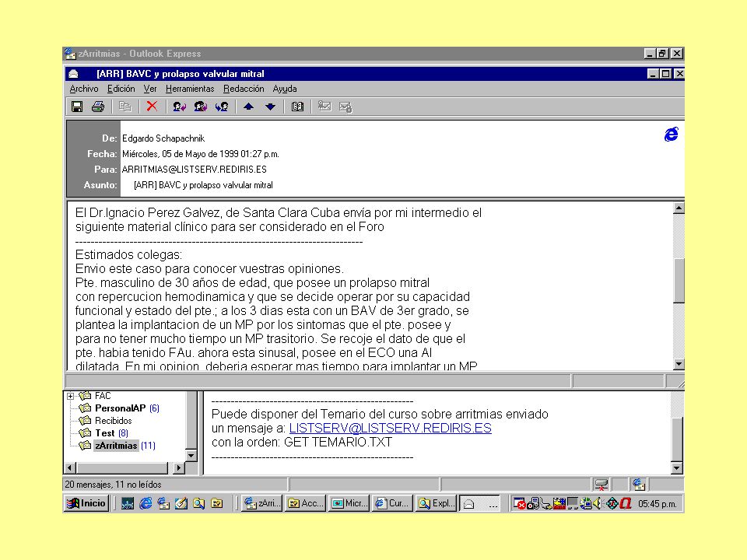The image size is (747, 560).
Task: Open the address book icon
Action: 297,107
